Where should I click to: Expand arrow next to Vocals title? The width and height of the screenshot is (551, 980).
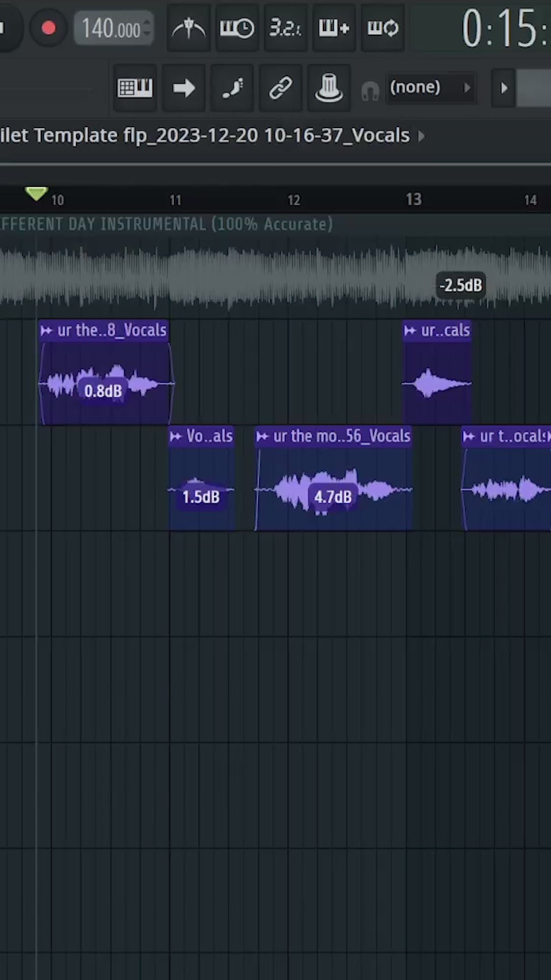coord(421,136)
